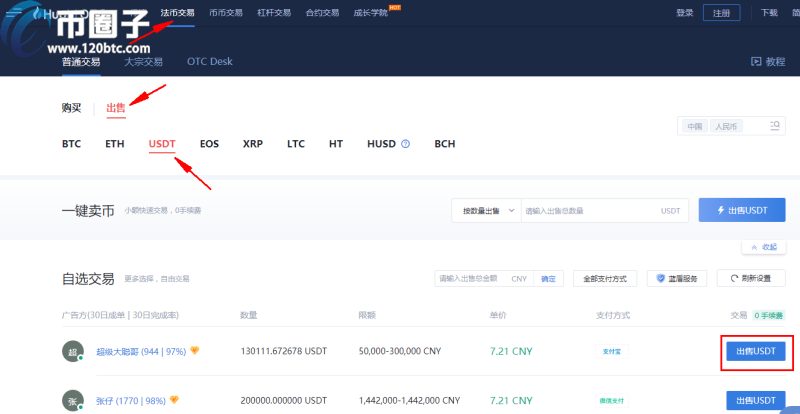
Task: Click the 注册 register button
Action: [722, 13]
